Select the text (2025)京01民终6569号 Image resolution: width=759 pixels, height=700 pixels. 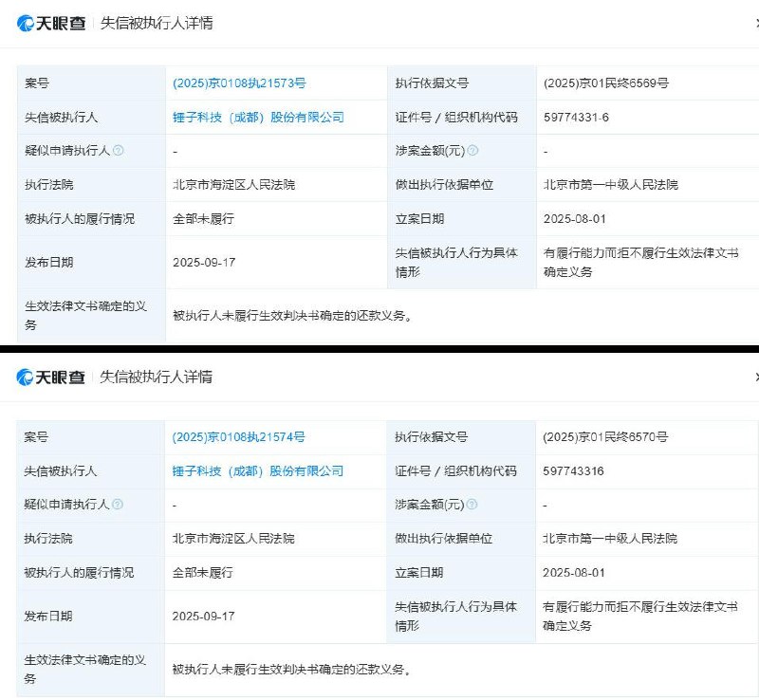606,83
